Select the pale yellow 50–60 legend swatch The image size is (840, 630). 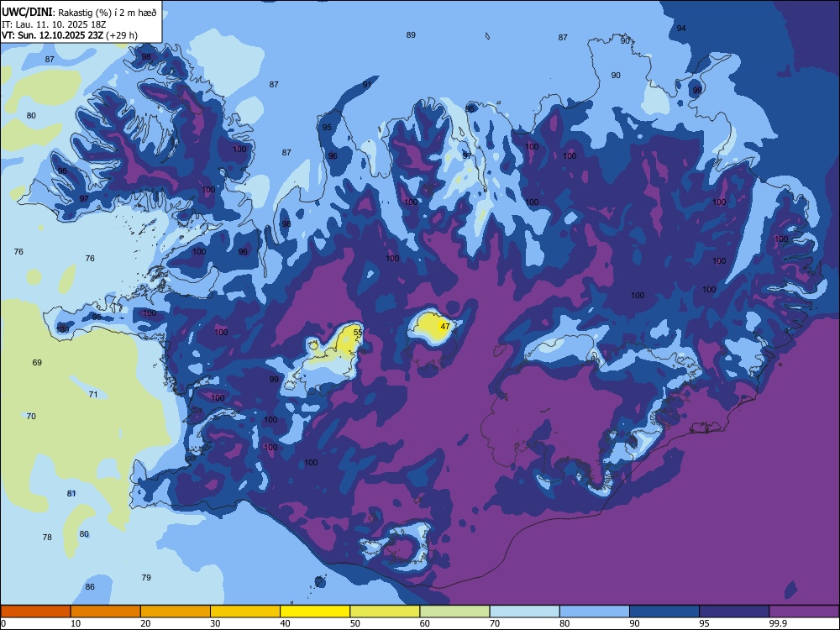pyautogui.click(x=385, y=612)
